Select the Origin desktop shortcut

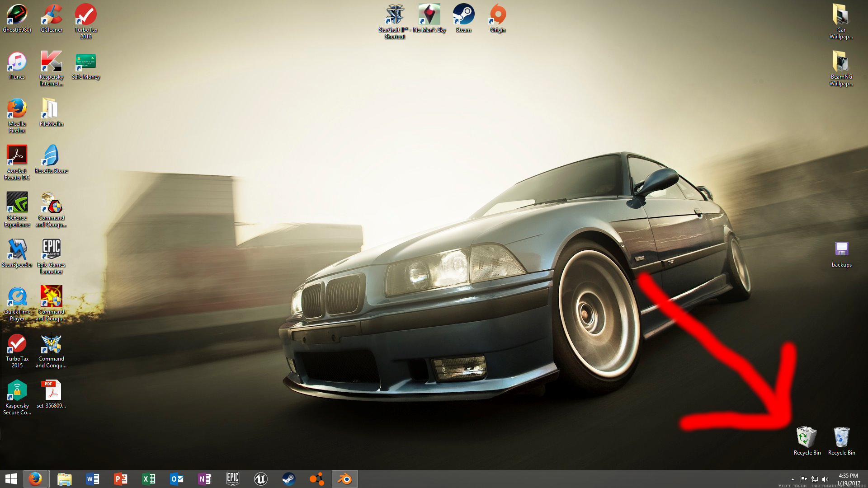[498, 18]
